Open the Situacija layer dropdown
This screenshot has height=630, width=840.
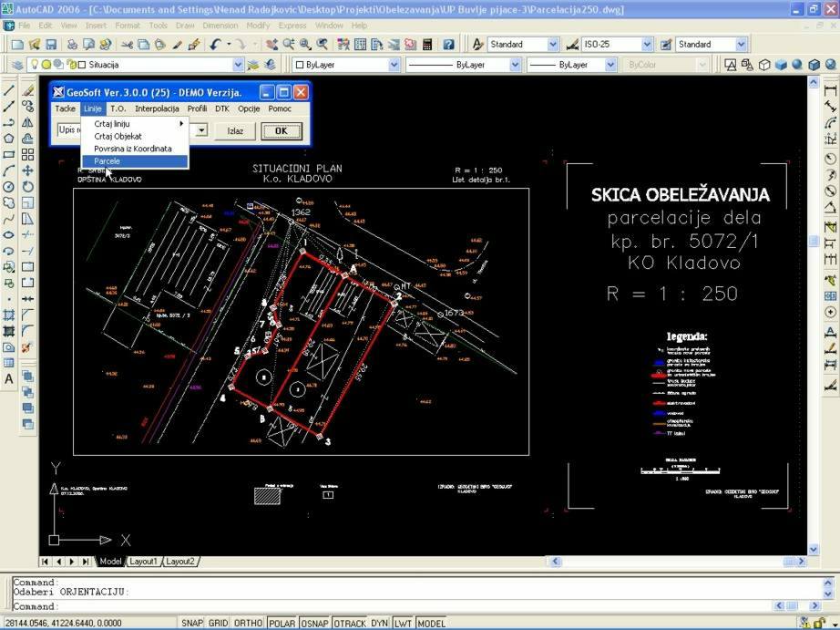point(238,65)
